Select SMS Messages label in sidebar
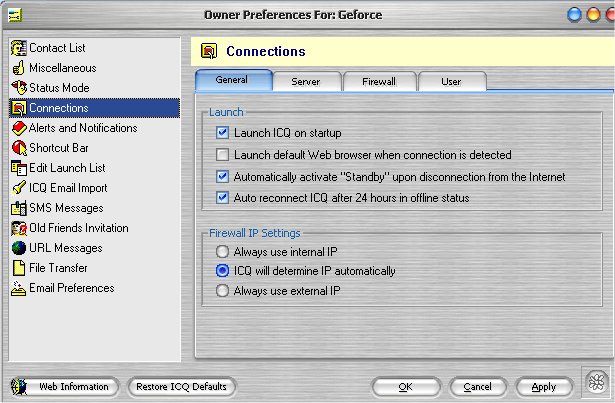 [x=66, y=208]
